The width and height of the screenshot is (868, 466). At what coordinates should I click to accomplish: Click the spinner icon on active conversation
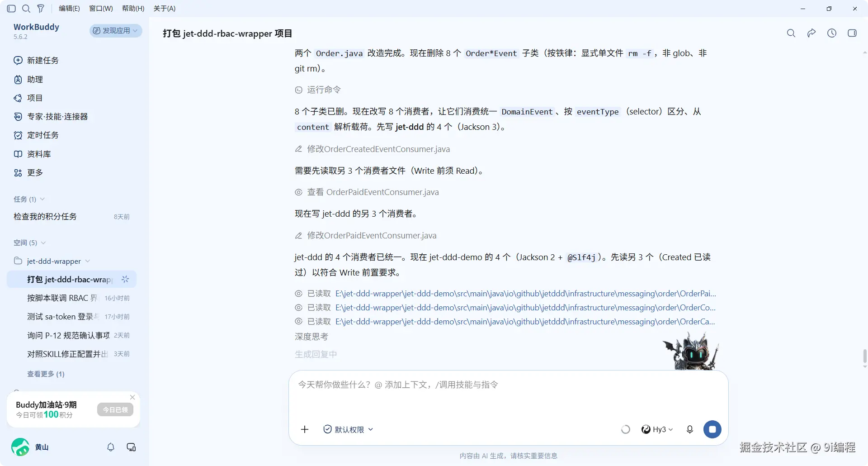(x=125, y=279)
